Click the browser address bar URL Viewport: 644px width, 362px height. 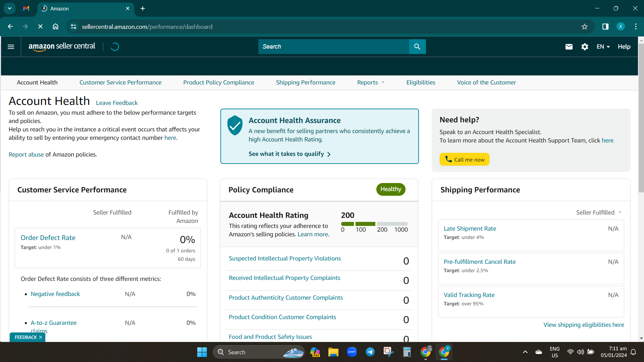[147, 26]
